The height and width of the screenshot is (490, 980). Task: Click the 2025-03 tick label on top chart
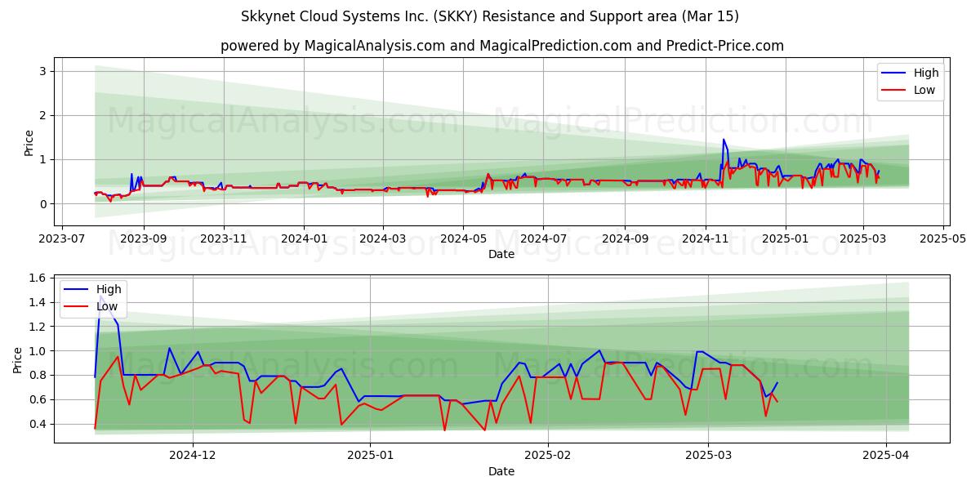[862, 239]
